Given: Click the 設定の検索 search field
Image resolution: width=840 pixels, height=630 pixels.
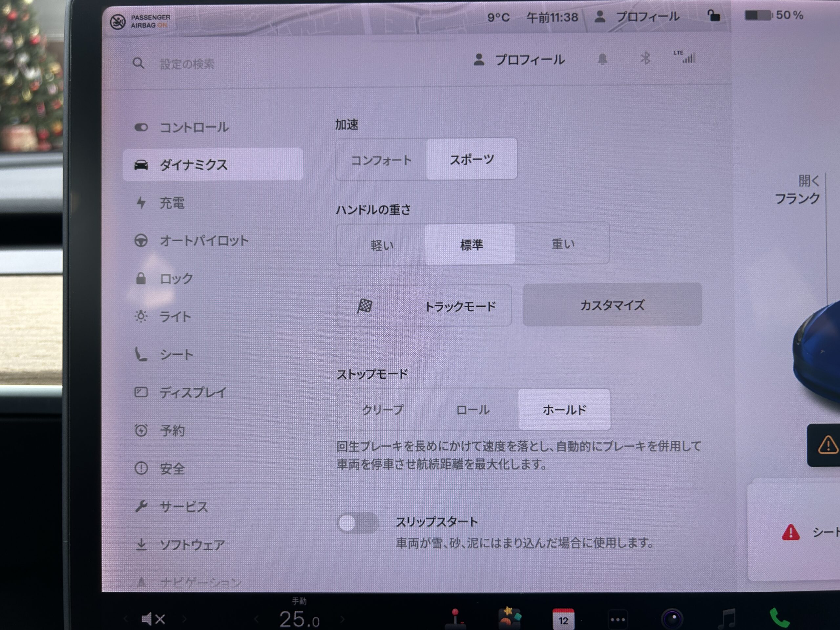Looking at the screenshot, I should [x=187, y=64].
